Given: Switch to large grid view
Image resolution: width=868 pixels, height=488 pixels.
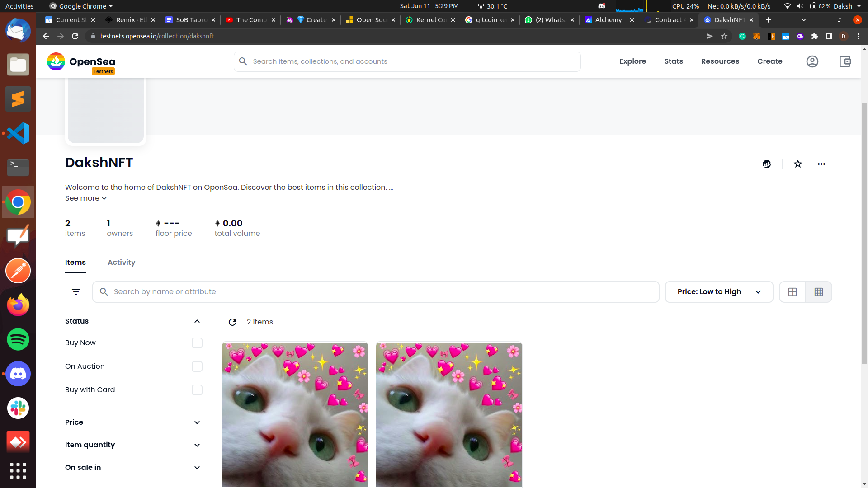Looking at the screenshot, I should 793,292.
